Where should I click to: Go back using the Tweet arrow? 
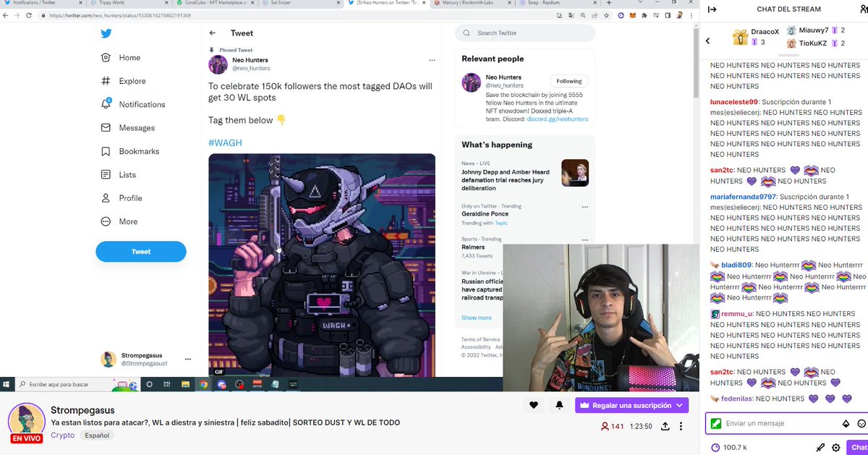click(x=213, y=33)
